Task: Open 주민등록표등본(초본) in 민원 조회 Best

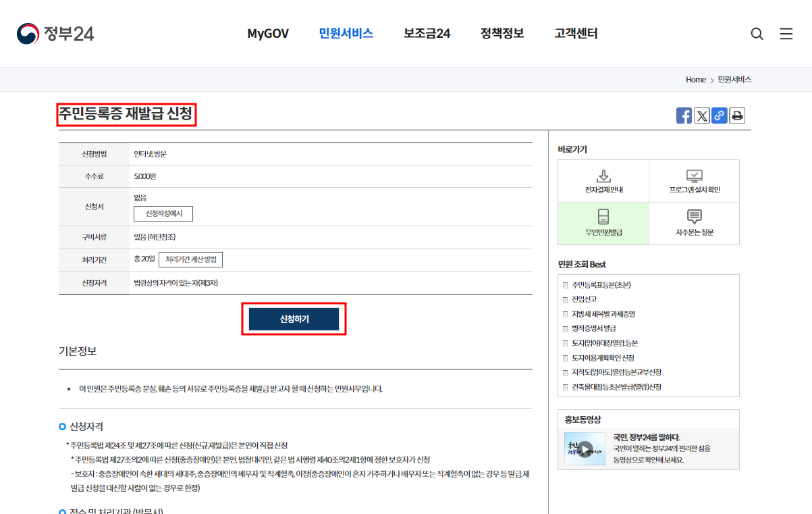Action: pyautogui.click(x=603, y=285)
